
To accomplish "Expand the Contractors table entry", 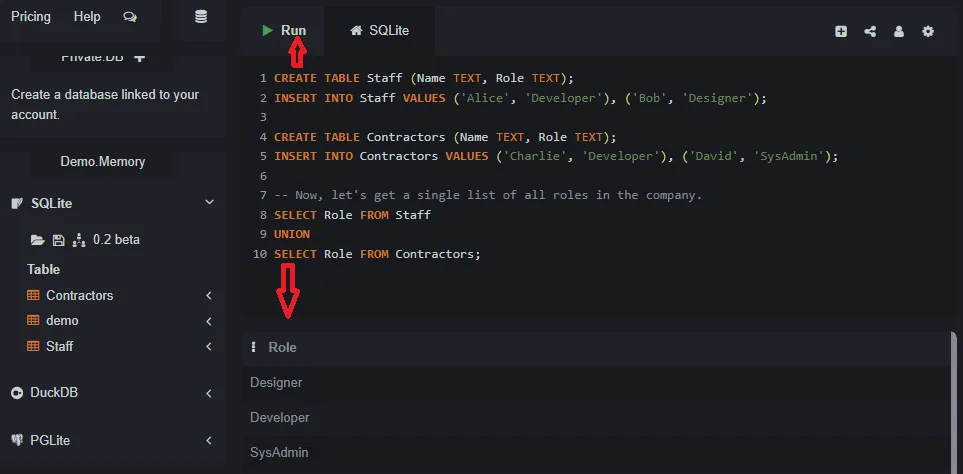I will 209,295.
